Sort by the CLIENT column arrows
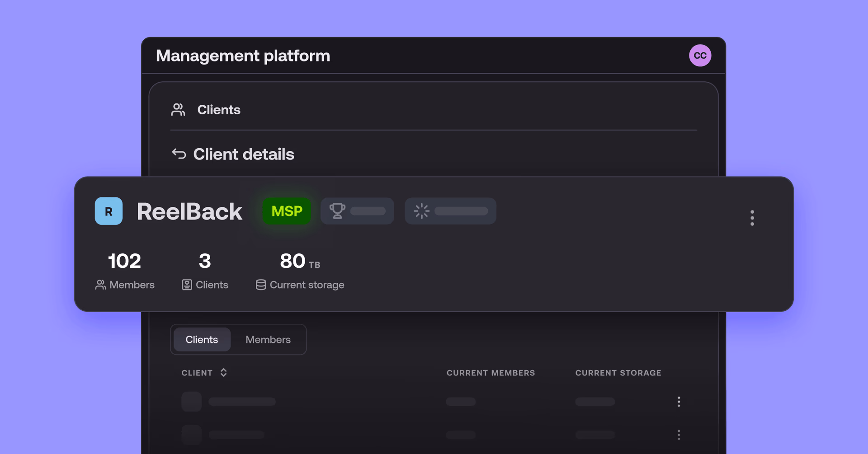 223,373
